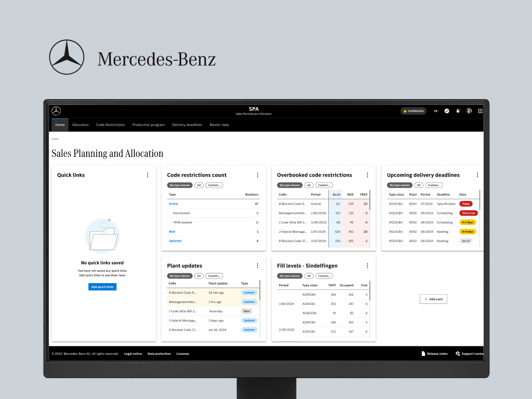Open the EN language selector
This screenshot has width=532, height=399.
click(435, 111)
